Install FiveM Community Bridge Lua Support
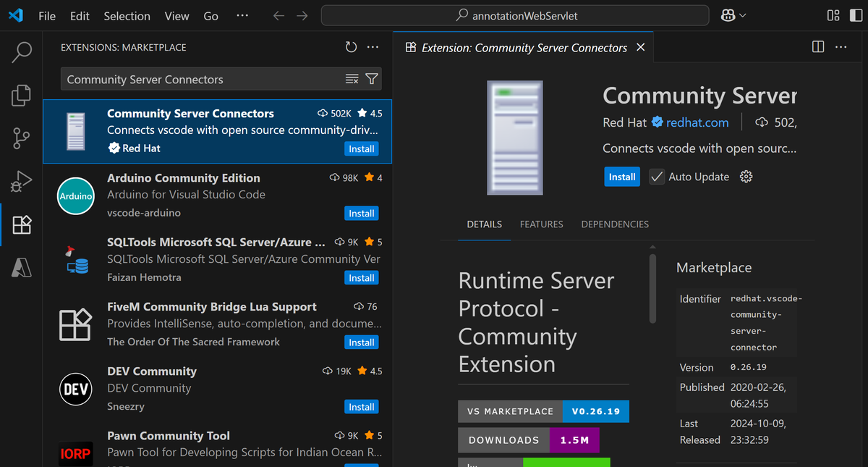This screenshot has height=467, width=868. (362, 342)
